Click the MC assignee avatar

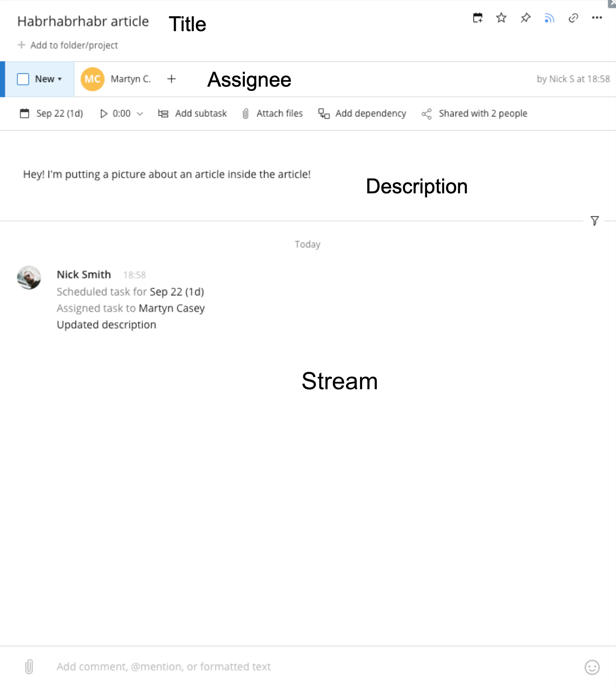coord(93,79)
